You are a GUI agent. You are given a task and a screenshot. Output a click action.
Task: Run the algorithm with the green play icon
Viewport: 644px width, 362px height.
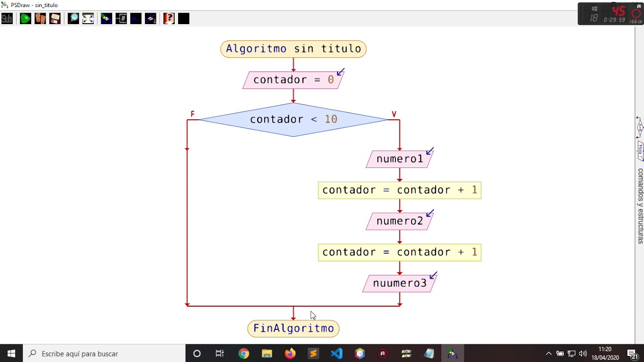coord(25,19)
